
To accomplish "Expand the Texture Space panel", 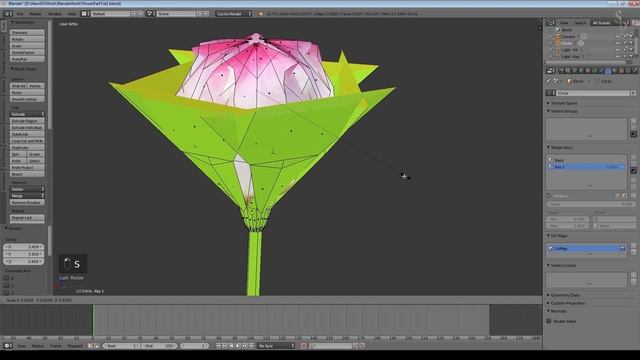I will pyautogui.click(x=563, y=103).
